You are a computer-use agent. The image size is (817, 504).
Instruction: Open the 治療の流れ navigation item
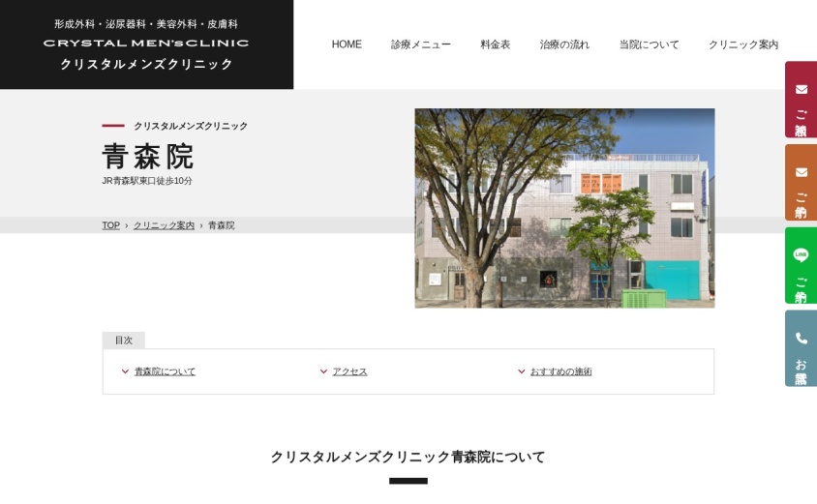pyautogui.click(x=564, y=44)
